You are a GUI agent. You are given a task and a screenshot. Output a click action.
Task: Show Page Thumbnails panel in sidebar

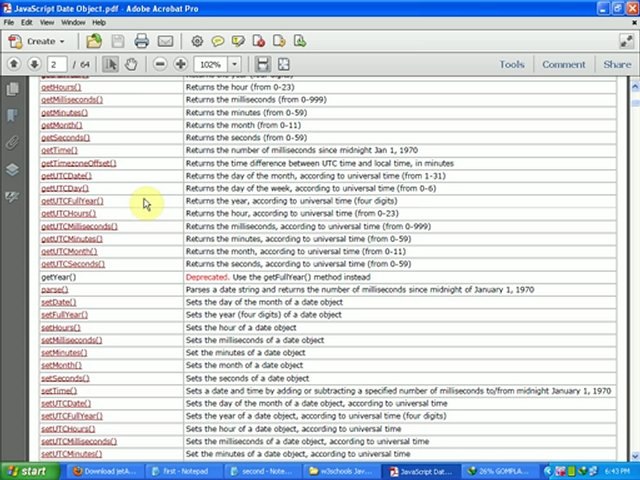[x=13, y=89]
